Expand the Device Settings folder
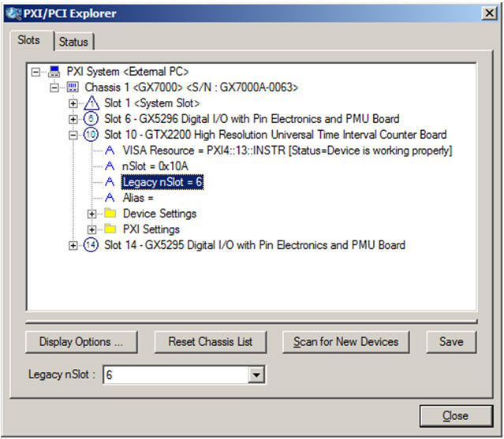This screenshot has height=439, width=504. (x=92, y=214)
